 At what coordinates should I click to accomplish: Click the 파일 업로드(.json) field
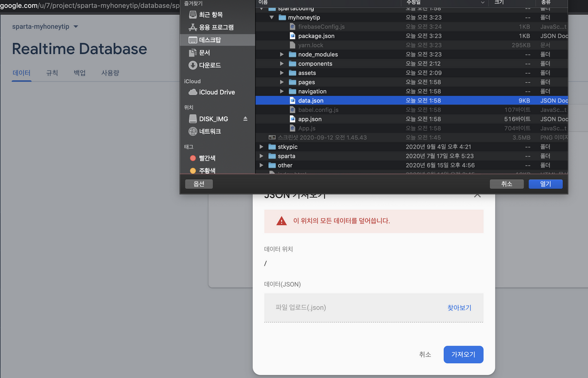pos(373,308)
